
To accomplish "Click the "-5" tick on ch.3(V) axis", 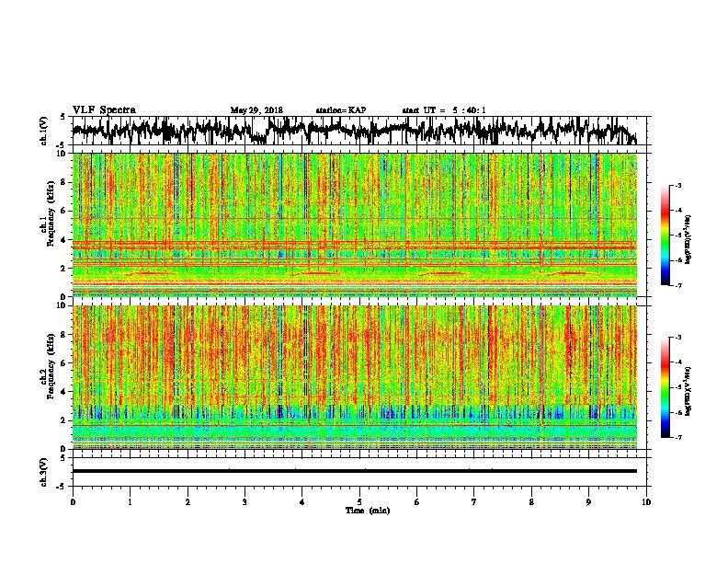I will click(63, 487).
